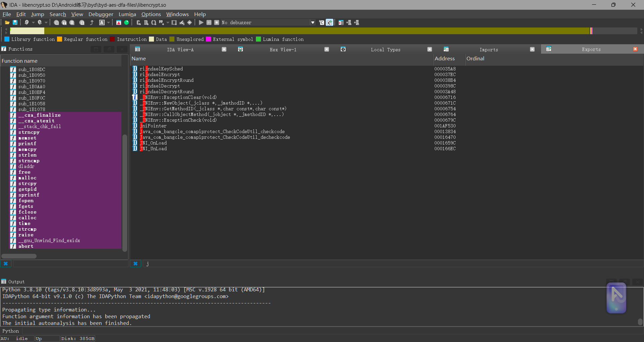
Task: Switch to the IDA View-A tab
Action: pyautogui.click(x=180, y=50)
